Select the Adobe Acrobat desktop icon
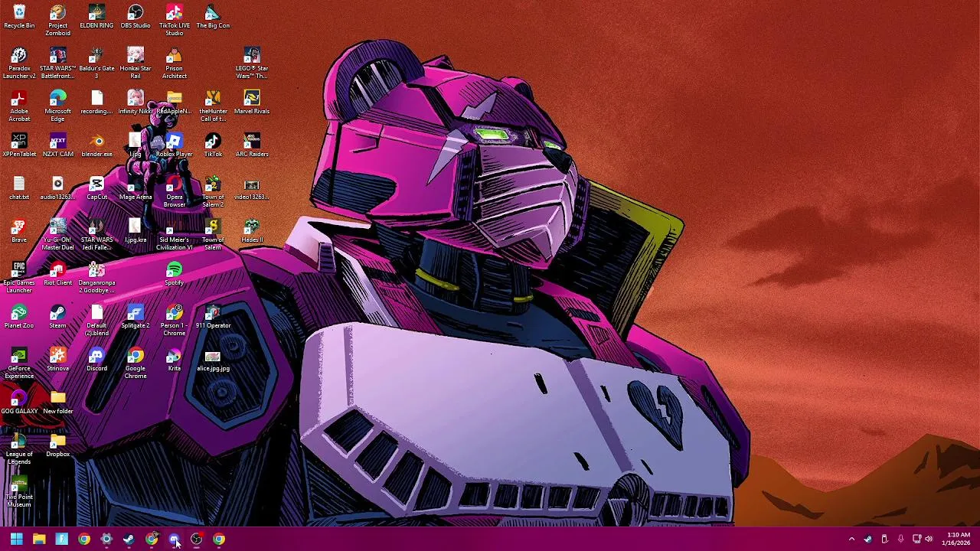This screenshot has width=980, height=551. [19, 106]
